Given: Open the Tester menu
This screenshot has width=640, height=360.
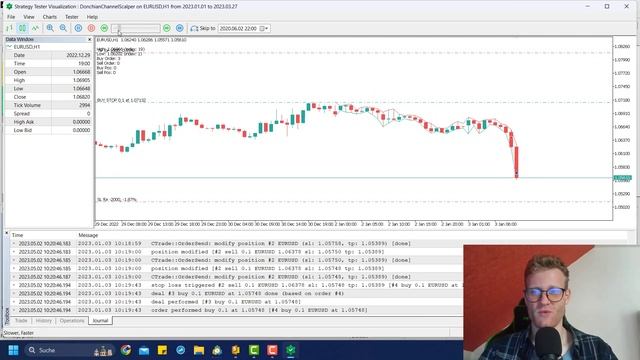Looking at the screenshot, I should (72, 17).
